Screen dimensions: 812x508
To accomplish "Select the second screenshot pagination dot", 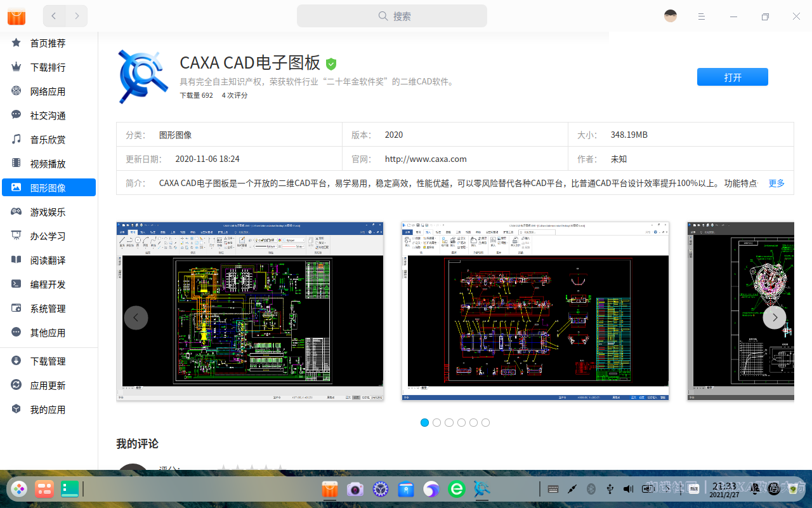I will tap(436, 423).
